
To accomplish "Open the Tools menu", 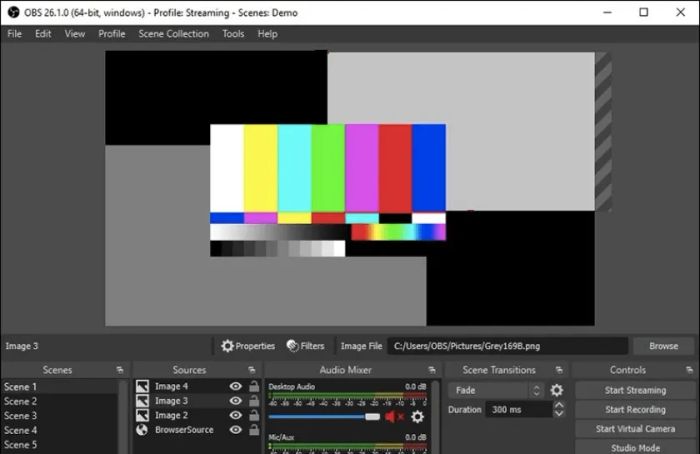I will [x=233, y=34].
